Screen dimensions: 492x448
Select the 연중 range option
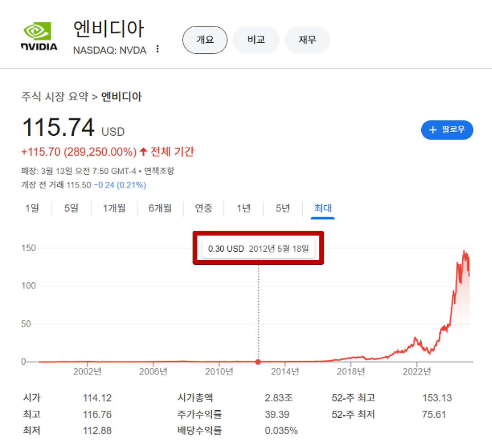point(203,208)
